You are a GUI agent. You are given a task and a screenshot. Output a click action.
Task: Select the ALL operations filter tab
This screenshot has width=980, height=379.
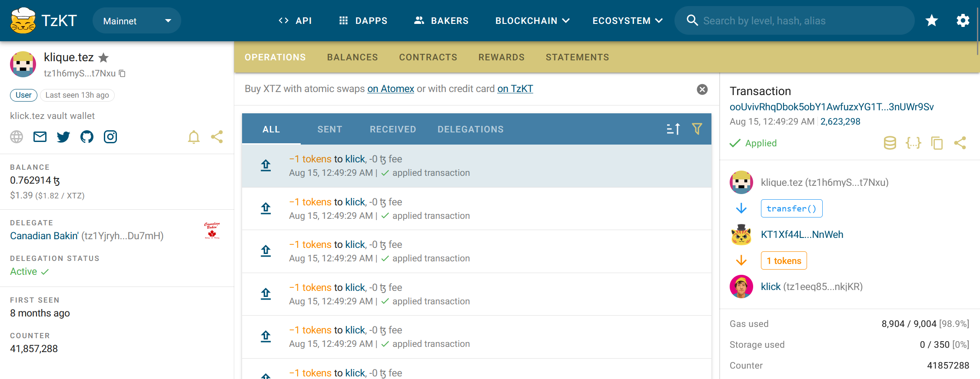coord(271,129)
